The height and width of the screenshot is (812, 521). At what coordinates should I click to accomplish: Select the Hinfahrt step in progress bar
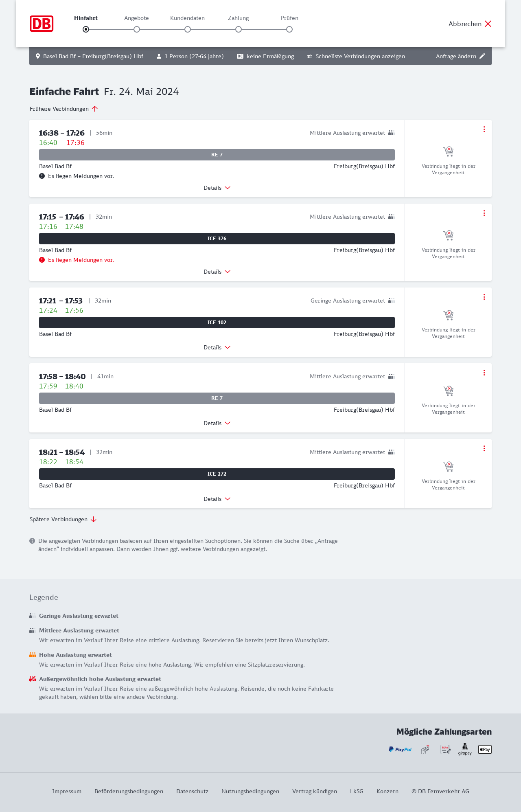(86, 29)
